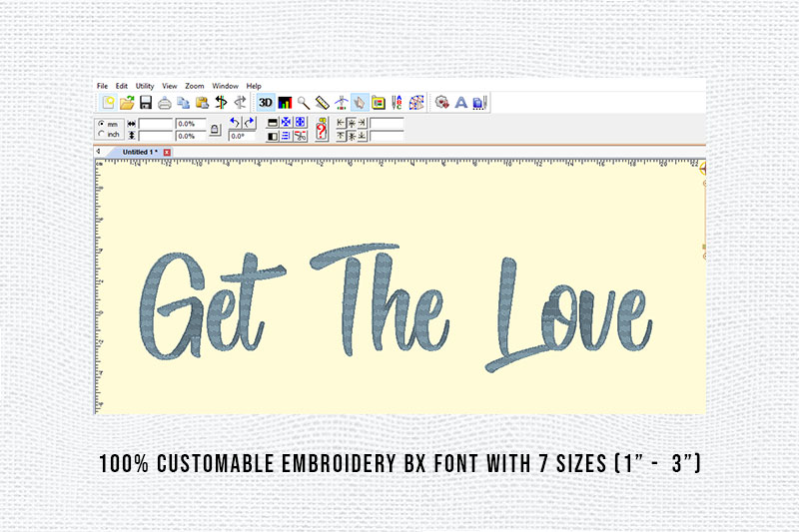Image resolution: width=799 pixels, height=532 pixels.
Task: Open the Help menu
Action: tap(254, 86)
